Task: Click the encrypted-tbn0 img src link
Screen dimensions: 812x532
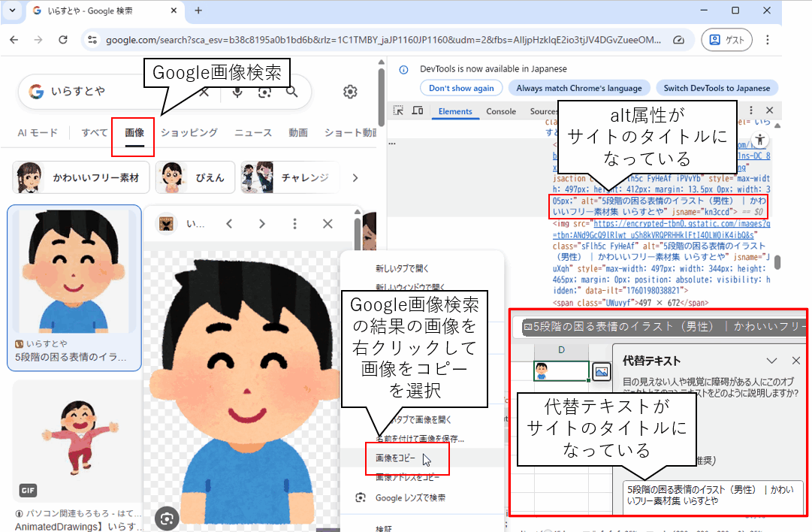Action: 661,229
